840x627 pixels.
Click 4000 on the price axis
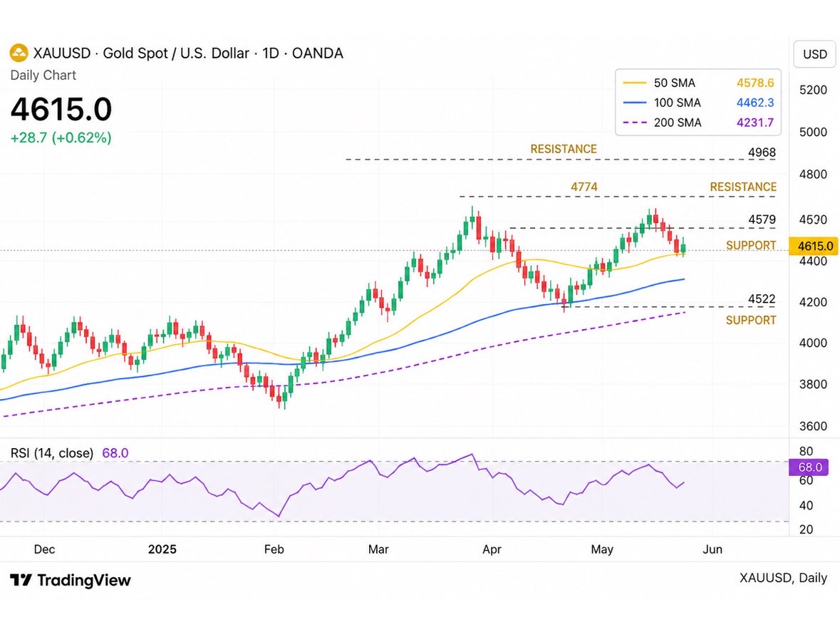pyautogui.click(x=813, y=343)
